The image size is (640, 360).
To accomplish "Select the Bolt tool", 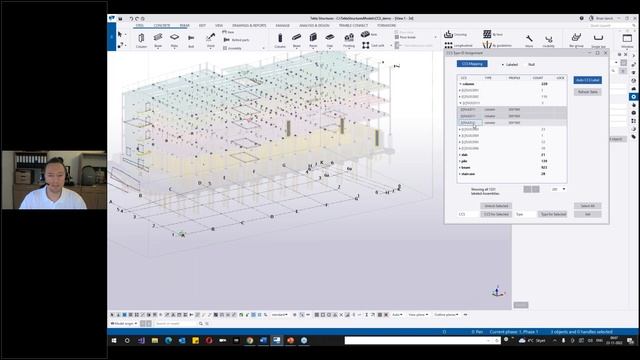I will [x=191, y=40].
